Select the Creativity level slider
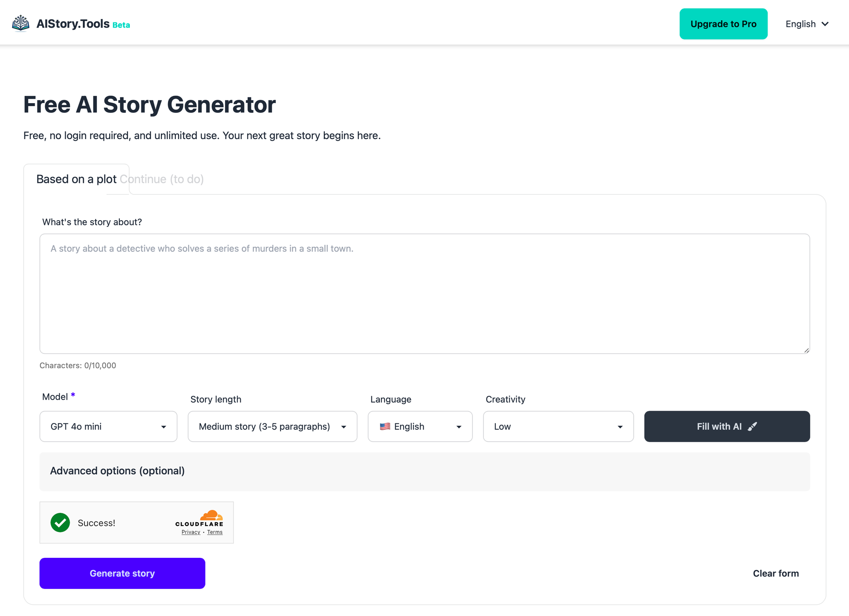Viewport: 849px width, 616px height. [x=557, y=426]
